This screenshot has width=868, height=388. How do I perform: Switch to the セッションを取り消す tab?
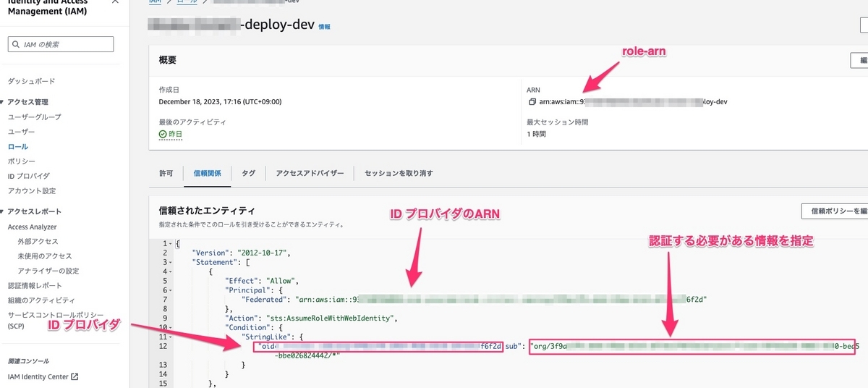[399, 173]
